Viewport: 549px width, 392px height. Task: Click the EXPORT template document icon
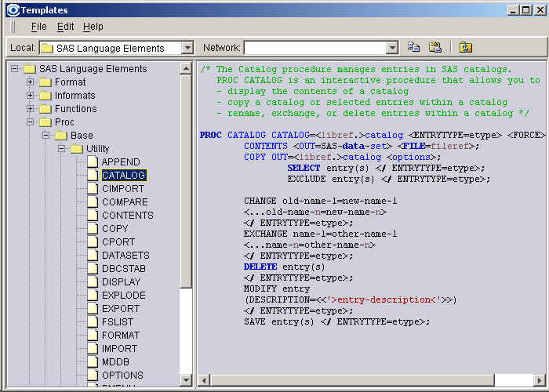93,308
